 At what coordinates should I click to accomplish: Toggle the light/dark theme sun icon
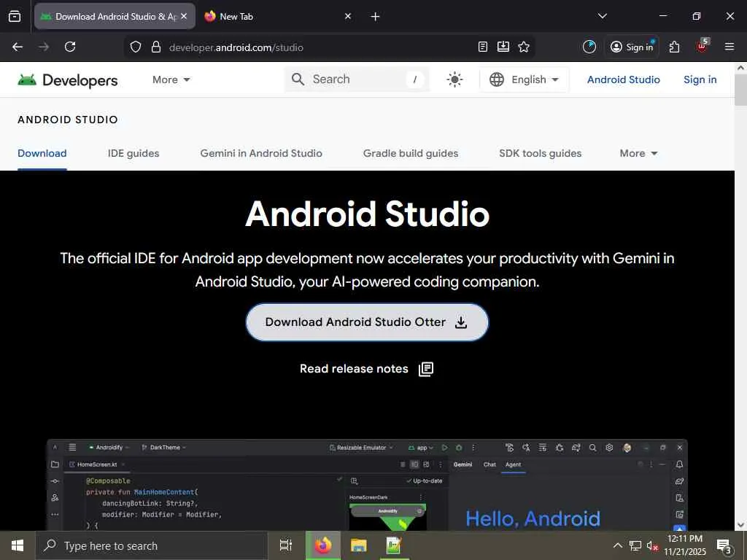tap(454, 79)
